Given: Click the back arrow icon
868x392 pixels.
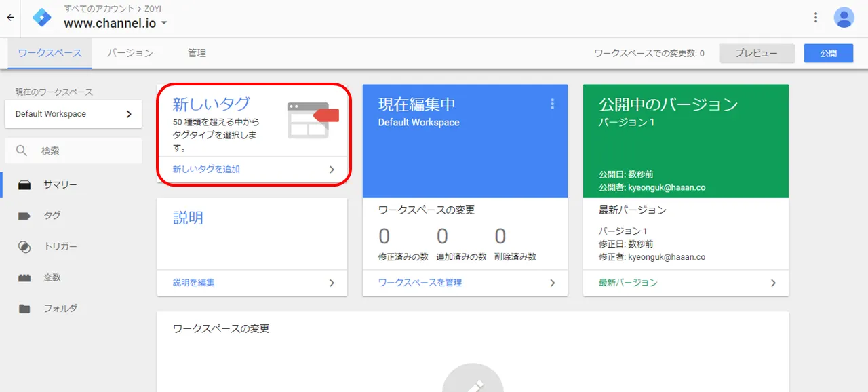Looking at the screenshot, I should 10,18.
